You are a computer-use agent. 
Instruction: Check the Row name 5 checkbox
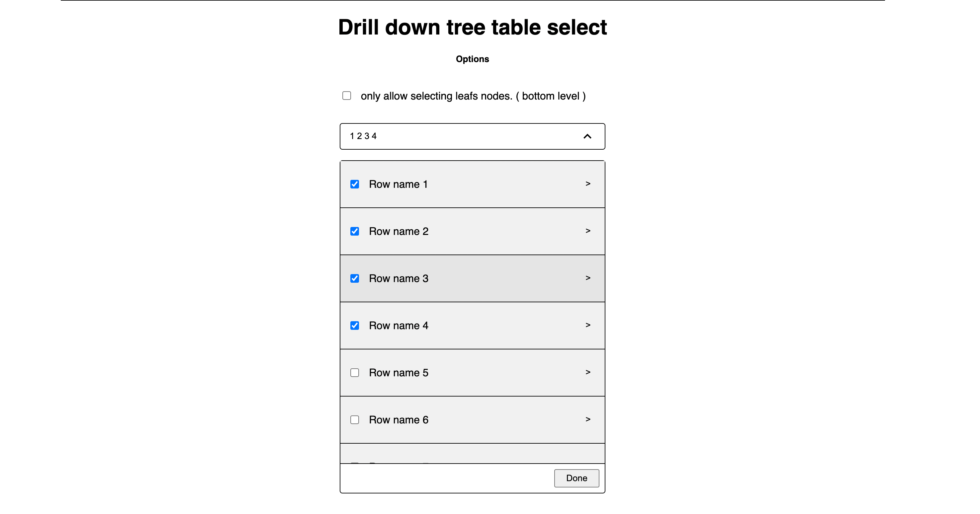(355, 372)
